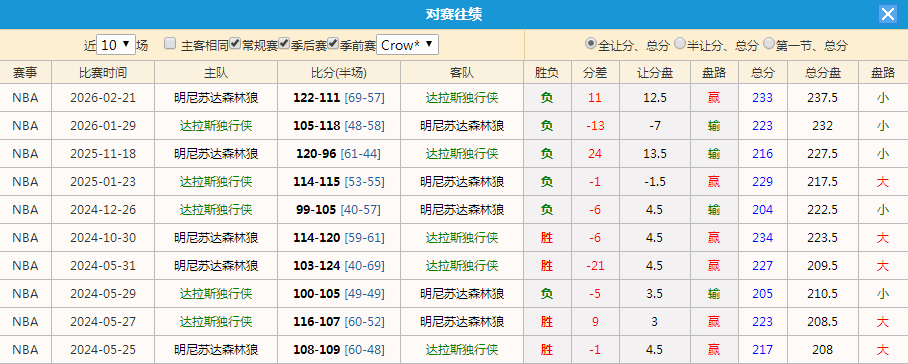Image resolution: width=908 pixels, height=364 pixels.
Task: Click the 主队 column header
Action: point(216,72)
